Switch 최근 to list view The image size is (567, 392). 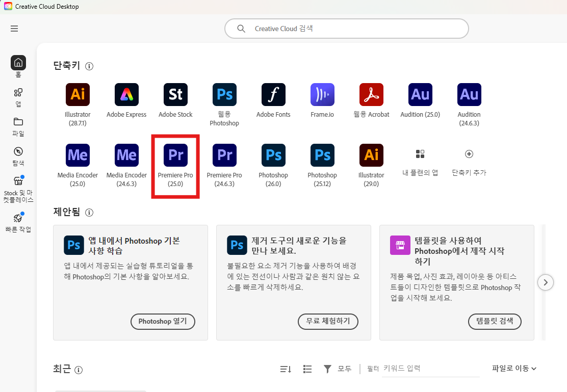307,369
